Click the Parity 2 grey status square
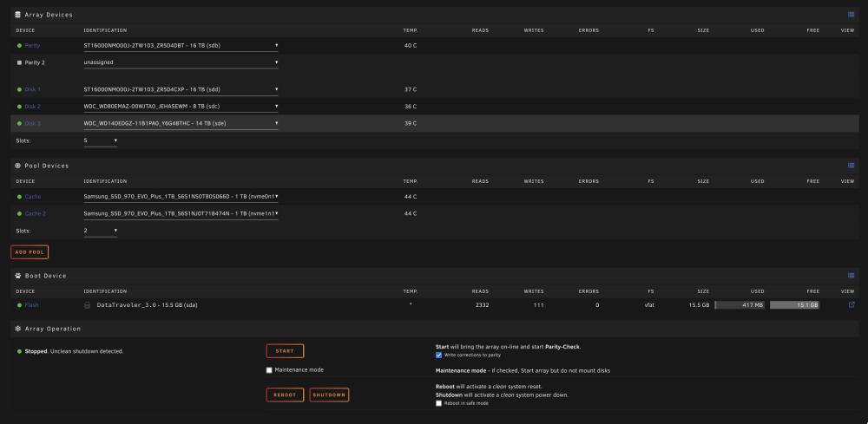The image size is (868, 424). 19,62
